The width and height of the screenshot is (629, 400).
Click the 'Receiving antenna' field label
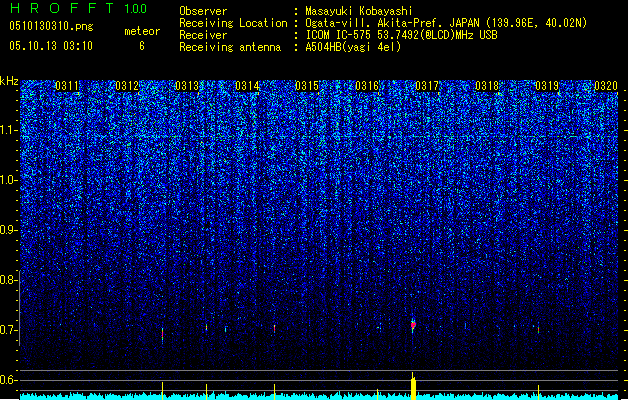(230, 47)
